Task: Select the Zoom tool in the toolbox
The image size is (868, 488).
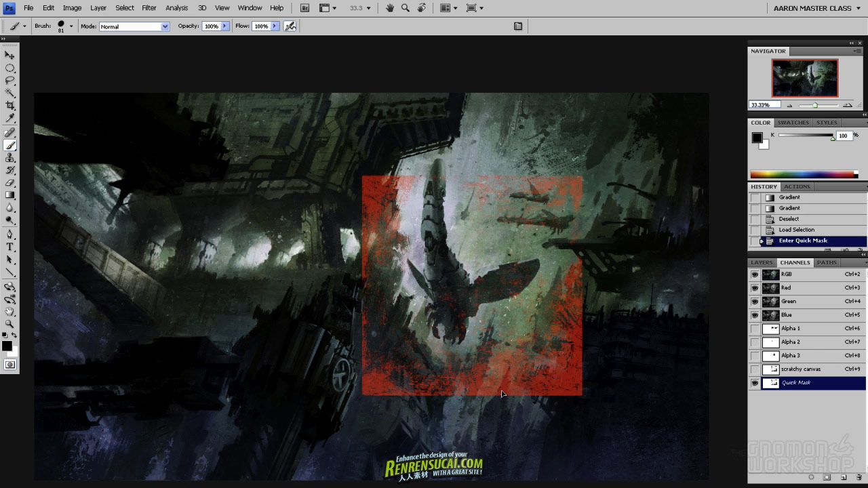Action: 9,324
